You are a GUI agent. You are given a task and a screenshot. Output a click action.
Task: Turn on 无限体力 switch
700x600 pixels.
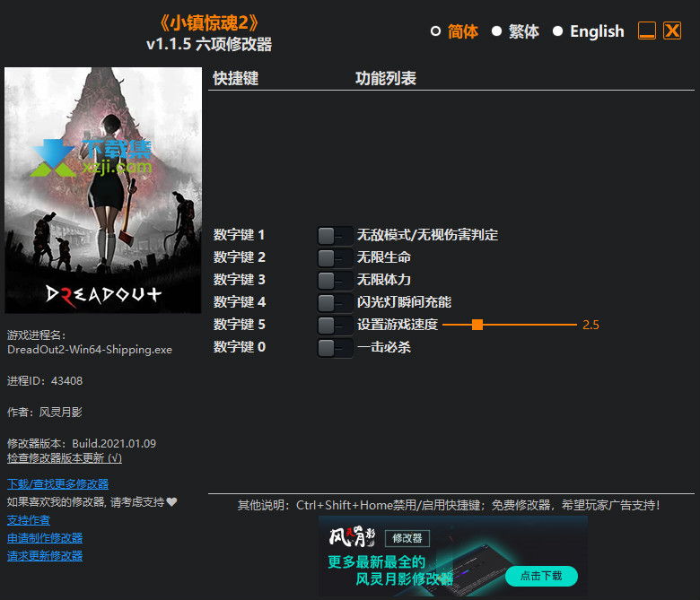335,281
